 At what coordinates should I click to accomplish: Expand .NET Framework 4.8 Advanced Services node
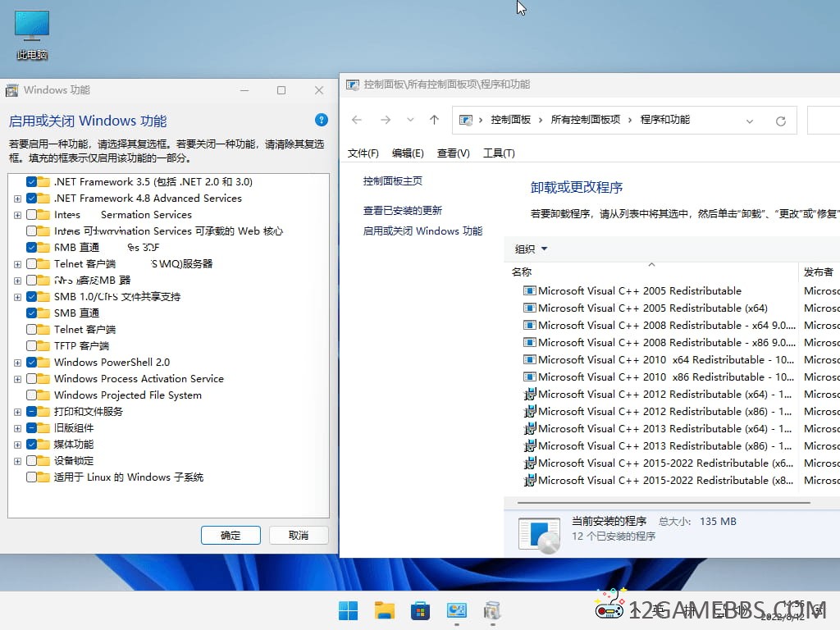pyautogui.click(x=18, y=199)
